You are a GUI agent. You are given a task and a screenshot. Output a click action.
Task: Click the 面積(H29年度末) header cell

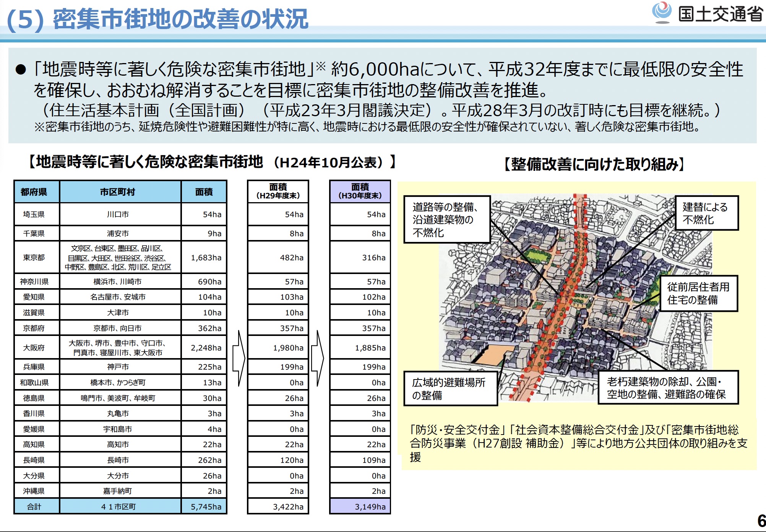[278, 191]
